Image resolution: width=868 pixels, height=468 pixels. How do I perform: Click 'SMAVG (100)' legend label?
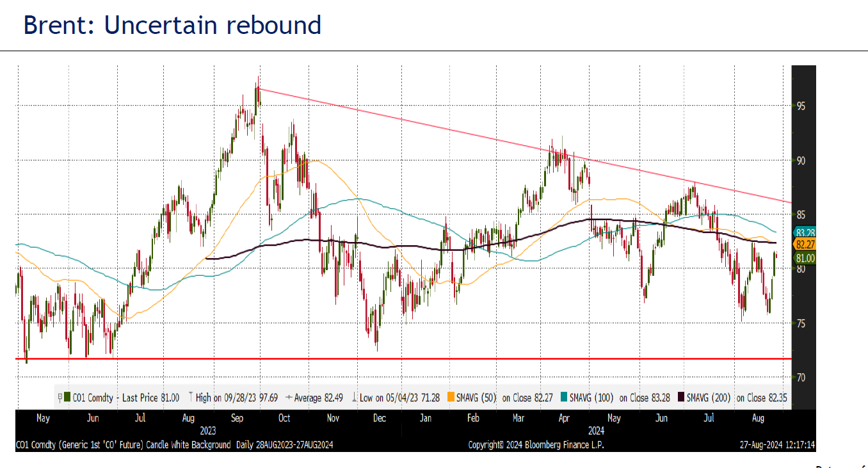pos(591,398)
